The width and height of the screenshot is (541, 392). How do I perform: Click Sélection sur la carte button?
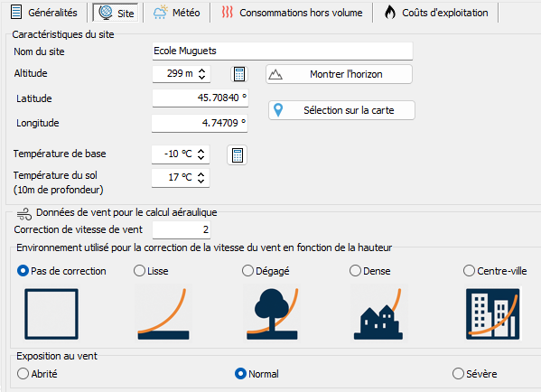[341, 110]
